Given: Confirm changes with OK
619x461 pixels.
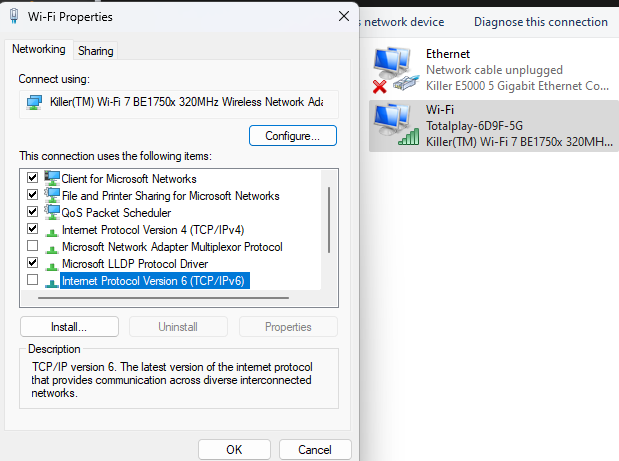Looking at the screenshot, I should click(x=234, y=450).
